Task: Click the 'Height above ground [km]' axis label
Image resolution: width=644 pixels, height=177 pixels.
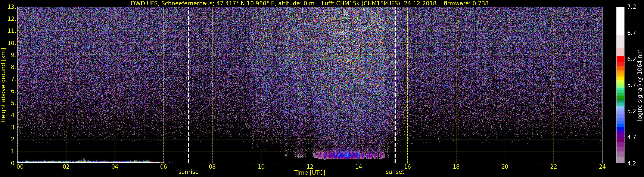Action: tap(3, 85)
